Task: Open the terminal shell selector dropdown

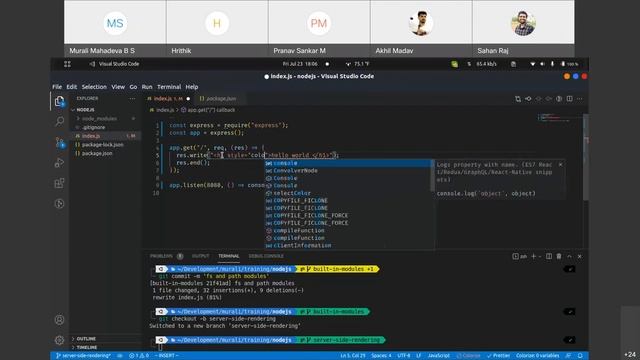Action: coord(520,256)
